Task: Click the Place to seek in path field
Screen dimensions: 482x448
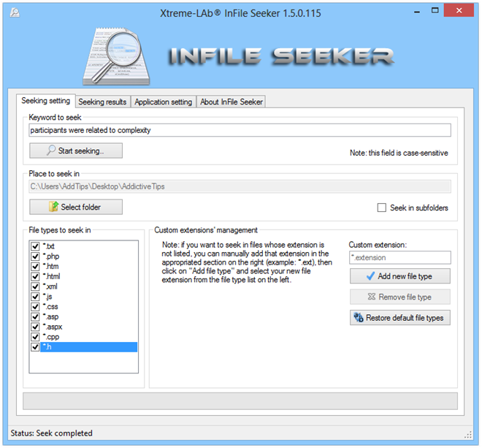Action: (x=240, y=186)
